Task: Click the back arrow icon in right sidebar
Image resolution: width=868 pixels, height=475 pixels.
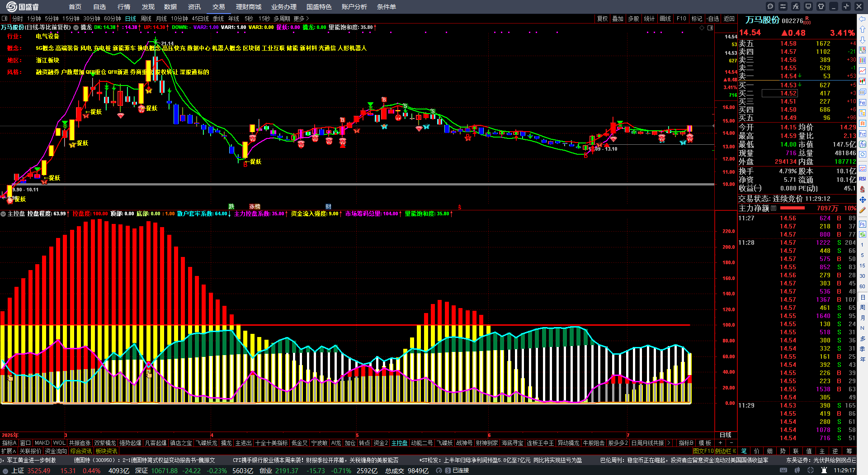Action: click(x=863, y=19)
